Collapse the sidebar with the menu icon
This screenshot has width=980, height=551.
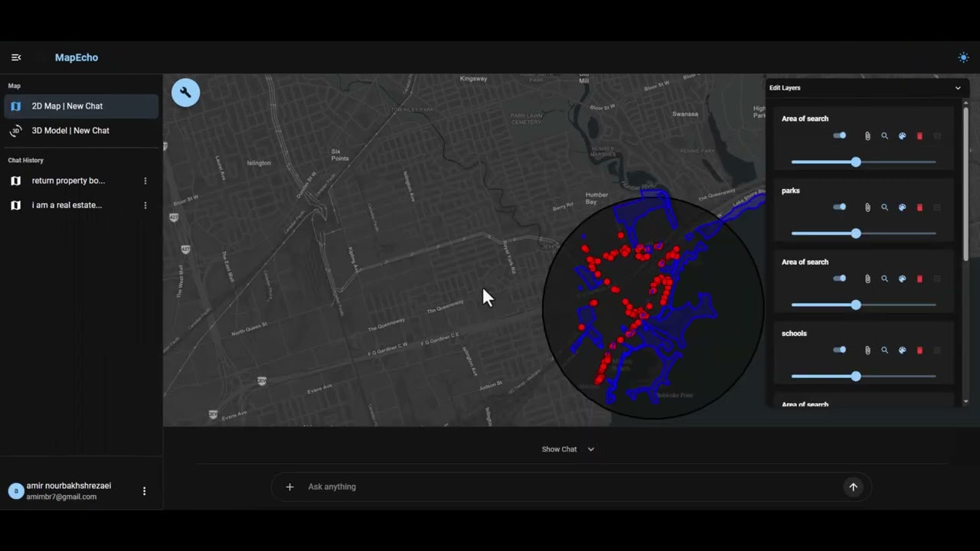(x=16, y=57)
